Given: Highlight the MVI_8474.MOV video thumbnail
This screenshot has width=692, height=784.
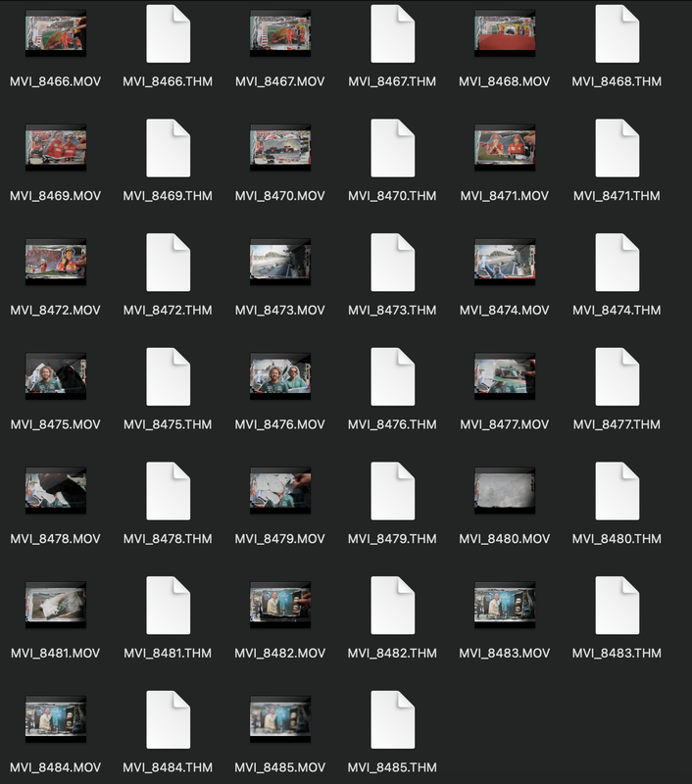Looking at the screenshot, I should [505, 262].
